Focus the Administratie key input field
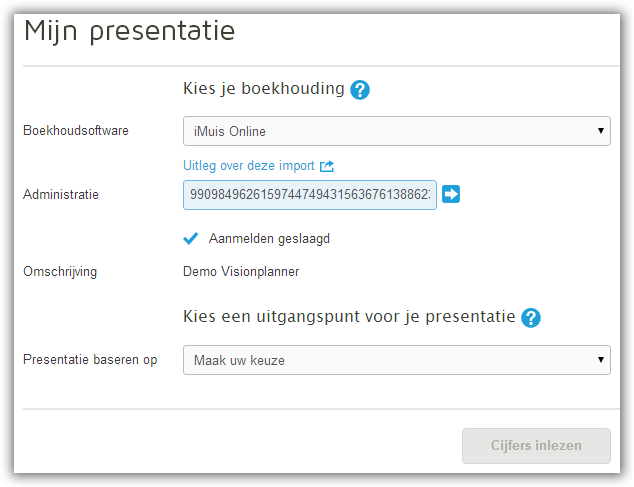This screenshot has width=634, height=487. pyautogui.click(x=310, y=195)
